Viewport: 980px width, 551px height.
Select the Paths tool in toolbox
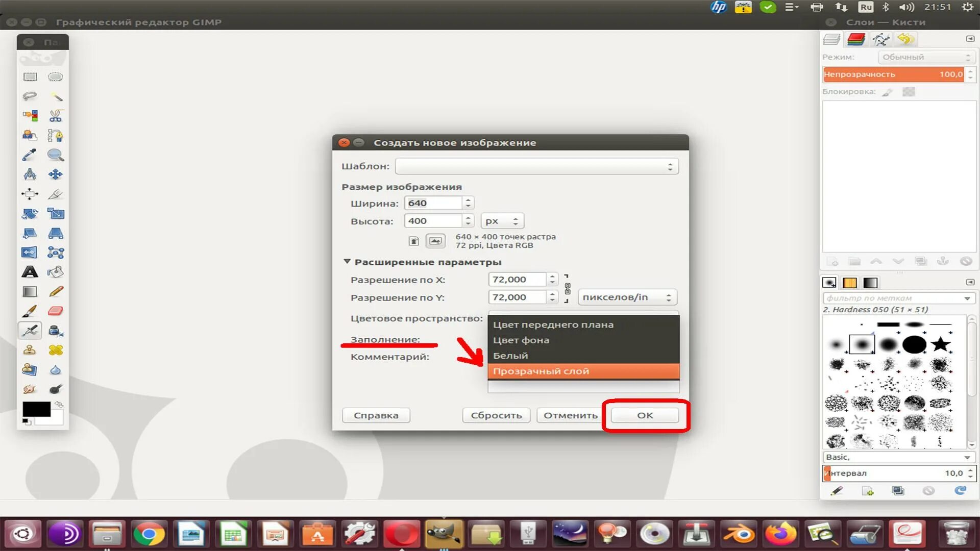point(55,135)
